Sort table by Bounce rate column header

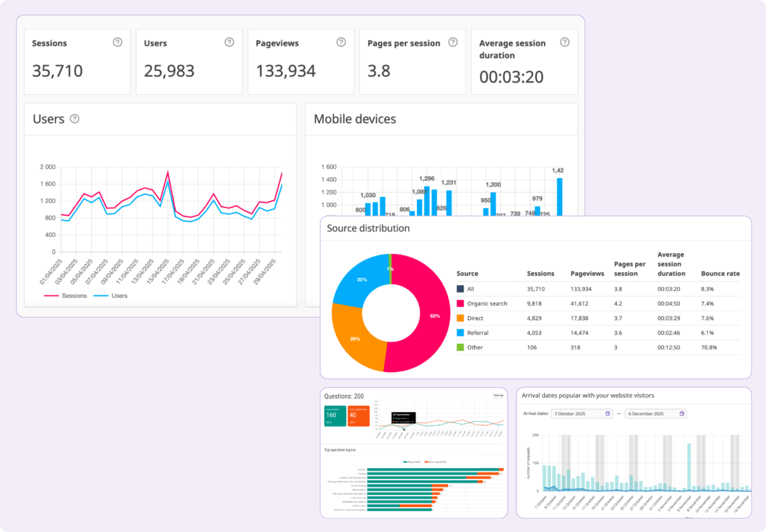click(720, 273)
